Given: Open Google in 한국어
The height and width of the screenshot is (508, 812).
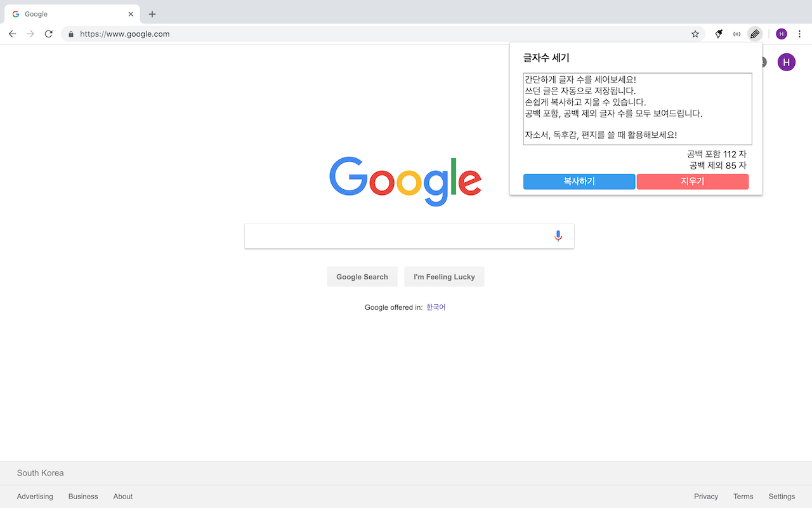Looking at the screenshot, I should coord(436,307).
